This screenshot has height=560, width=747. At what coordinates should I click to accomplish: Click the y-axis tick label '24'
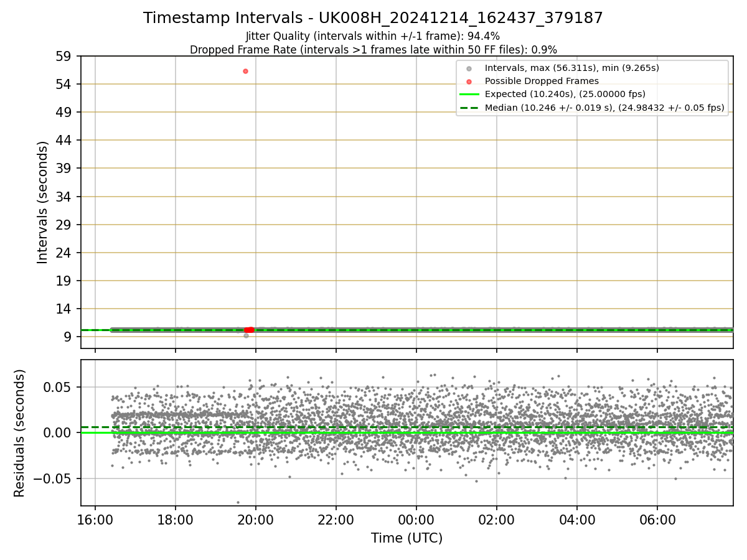coord(64,253)
